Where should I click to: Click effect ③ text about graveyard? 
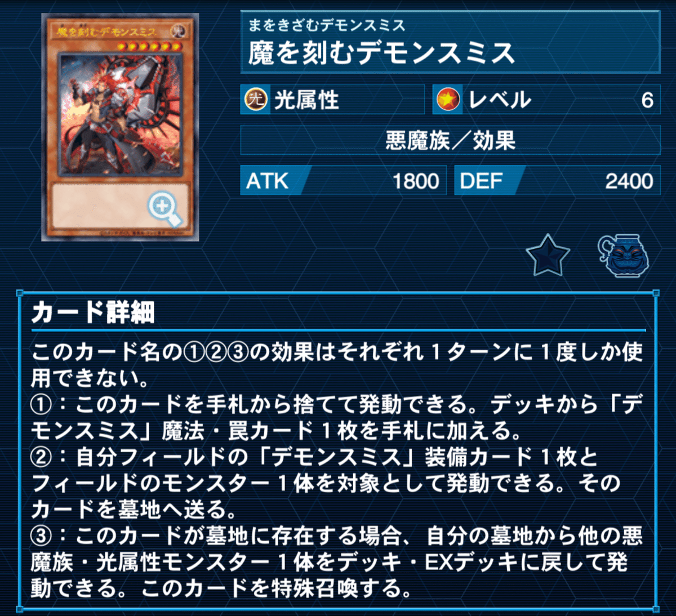(337, 562)
